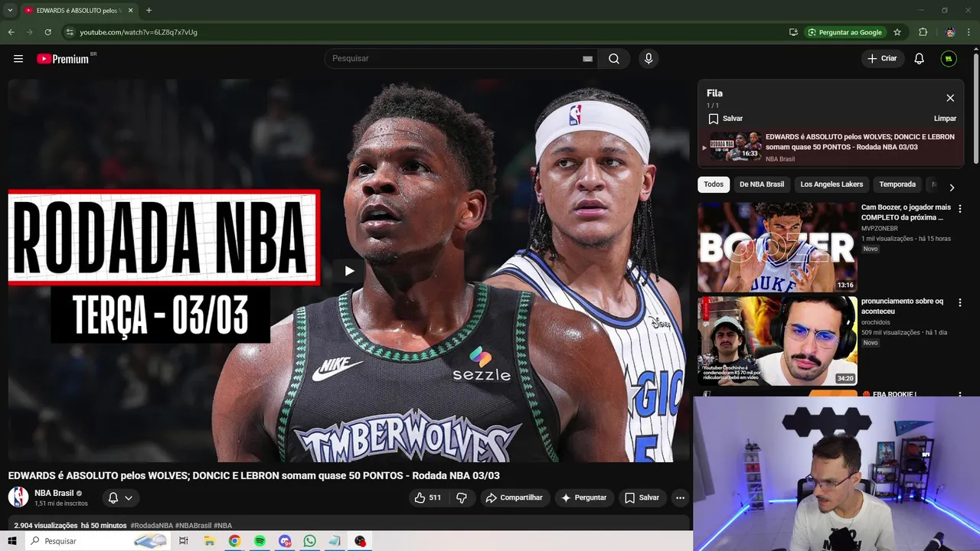Click Perguntar ao Google lens button

[x=845, y=32]
